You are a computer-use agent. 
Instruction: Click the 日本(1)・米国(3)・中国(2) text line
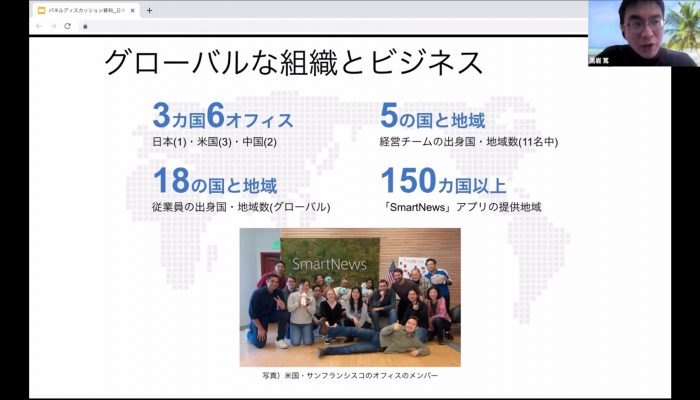[x=215, y=142]
